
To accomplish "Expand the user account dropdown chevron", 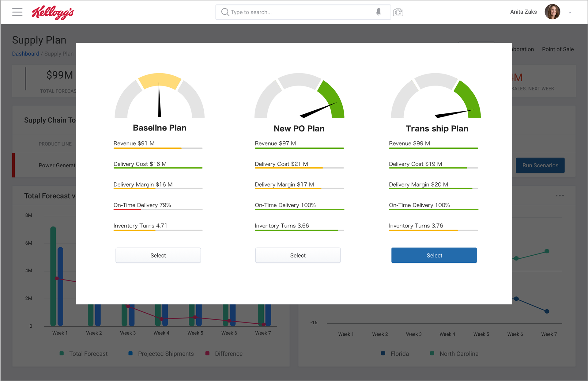I will pos(570,13).
